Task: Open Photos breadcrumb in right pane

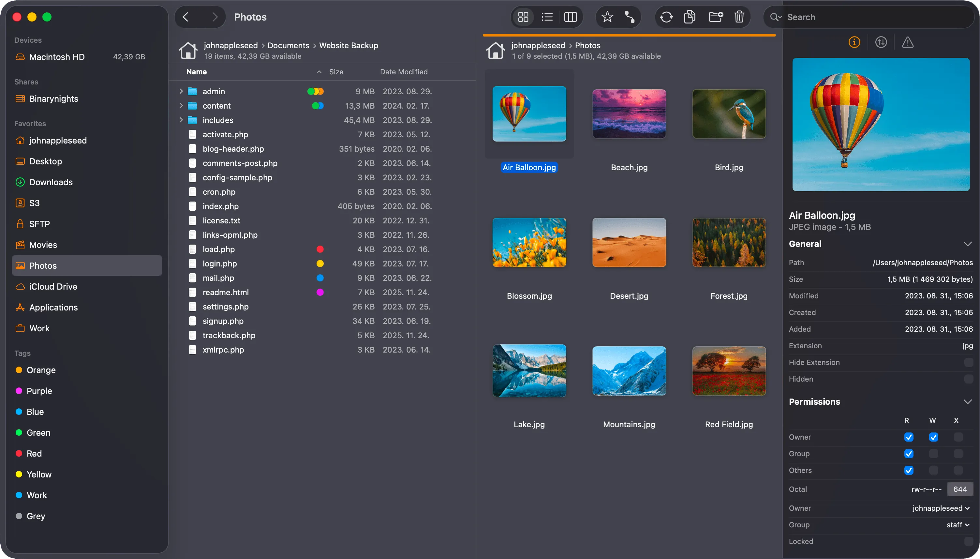Action: click(x=587, y=45)
